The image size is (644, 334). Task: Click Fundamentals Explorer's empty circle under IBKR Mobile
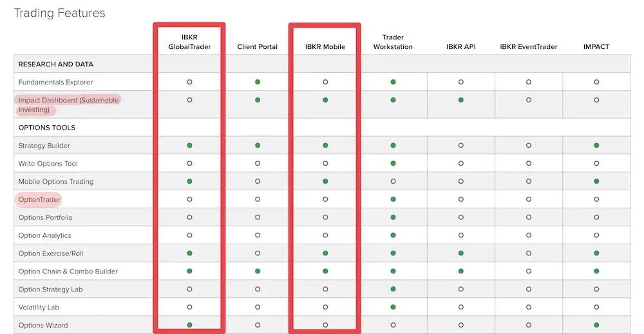click(325, 82)
